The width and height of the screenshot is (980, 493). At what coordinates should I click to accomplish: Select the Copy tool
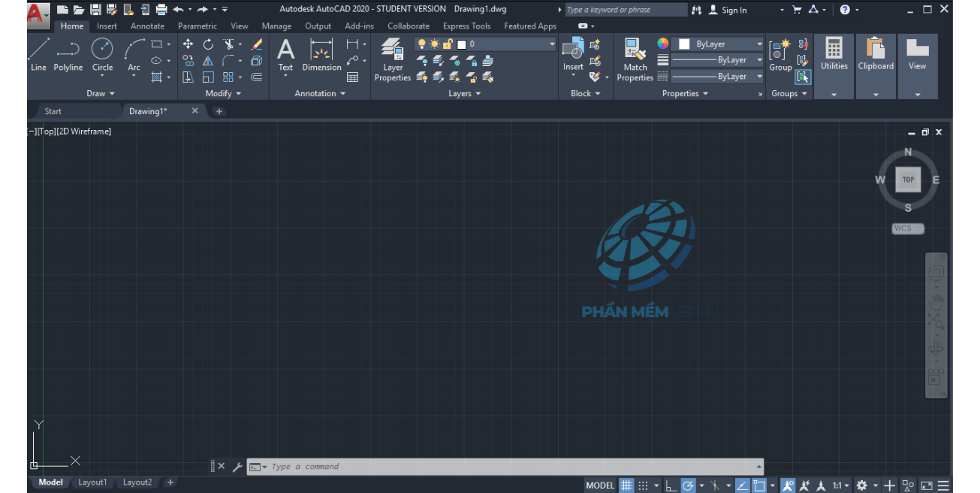(x=188, y=61)
